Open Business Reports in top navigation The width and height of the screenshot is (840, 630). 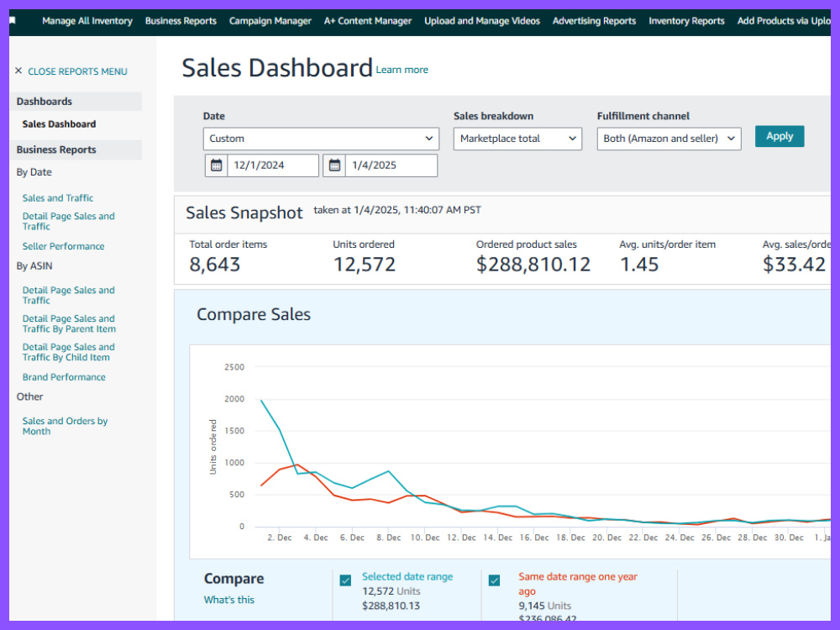point(181,21)
